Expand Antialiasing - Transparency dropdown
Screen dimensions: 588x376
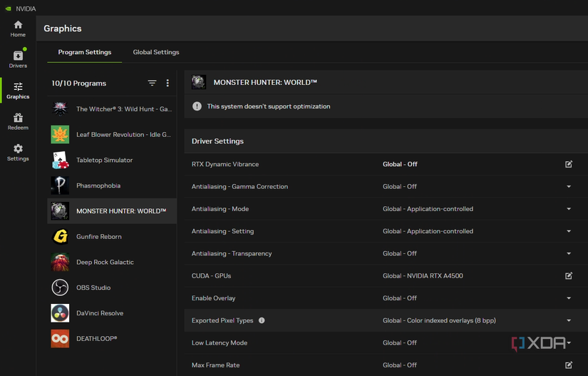[x=568, y=253]
